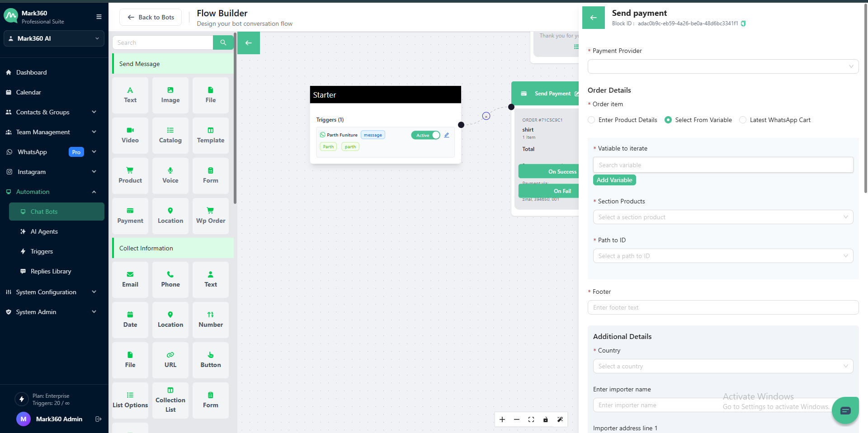Image resolution: width=868 pixels, height=433 pixels.
Task: Click the search magnifier button
Action: coord(223,42)
